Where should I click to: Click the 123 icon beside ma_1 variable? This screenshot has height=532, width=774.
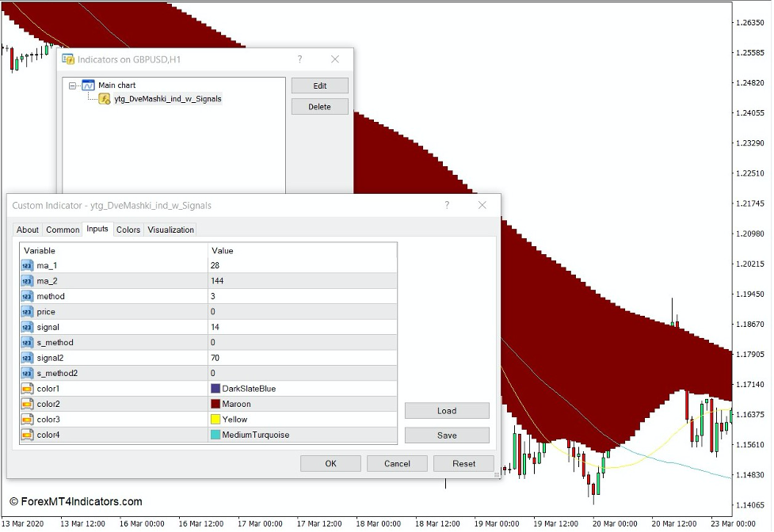tap(26, 266)
